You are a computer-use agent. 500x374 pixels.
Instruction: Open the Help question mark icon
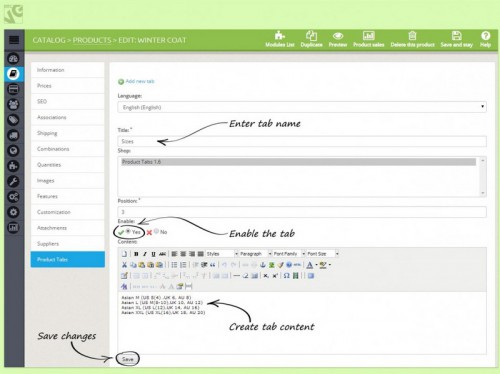pos(485,35)
